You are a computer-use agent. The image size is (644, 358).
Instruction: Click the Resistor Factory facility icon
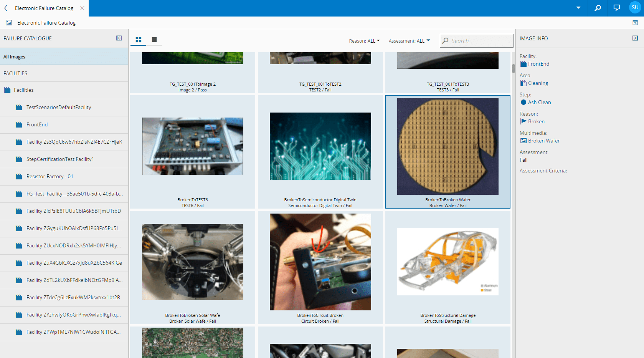click(19, 176)
